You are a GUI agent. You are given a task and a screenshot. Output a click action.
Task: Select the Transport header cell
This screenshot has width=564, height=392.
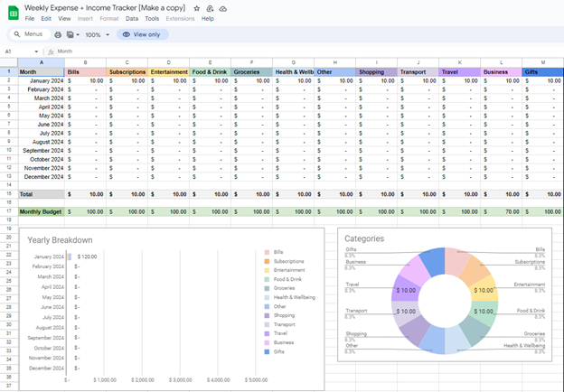[x=418, y=72]
